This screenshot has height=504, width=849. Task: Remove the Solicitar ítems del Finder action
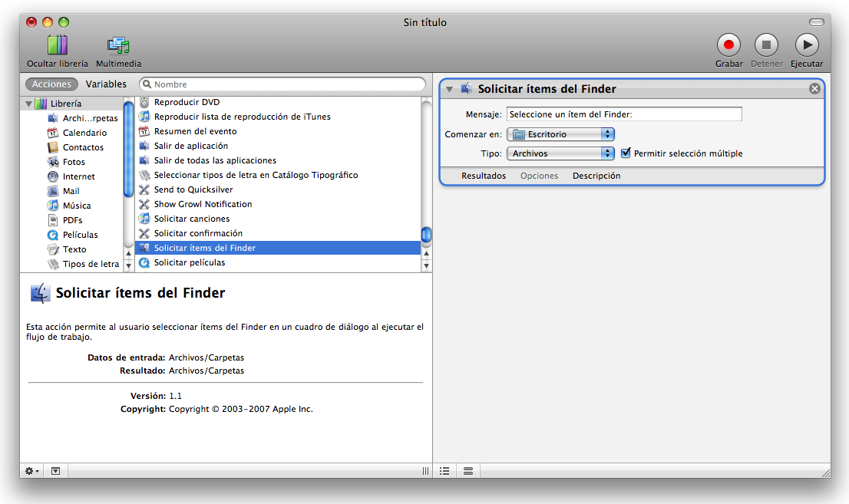tap(814, 89)
